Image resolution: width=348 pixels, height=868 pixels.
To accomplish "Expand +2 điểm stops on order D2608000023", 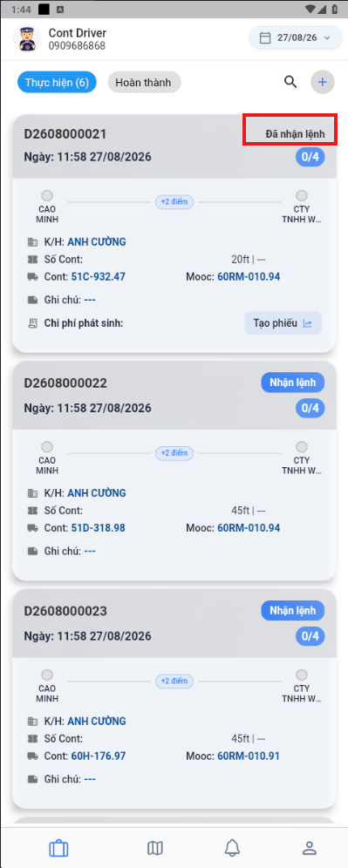I will [174, 681].
